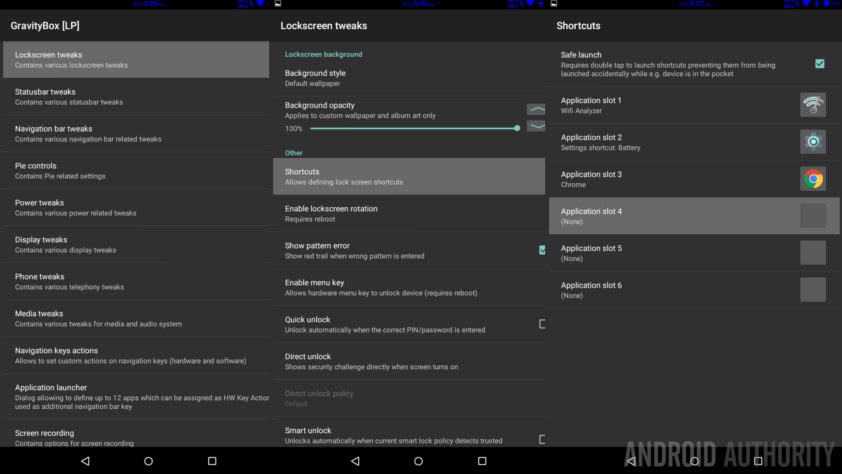Tap Direct unlock option
The image size is (842, 474).
[409, 362]
